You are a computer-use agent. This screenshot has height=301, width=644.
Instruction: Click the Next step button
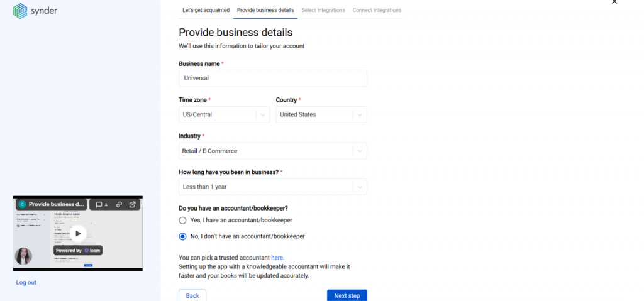(347, 295)
